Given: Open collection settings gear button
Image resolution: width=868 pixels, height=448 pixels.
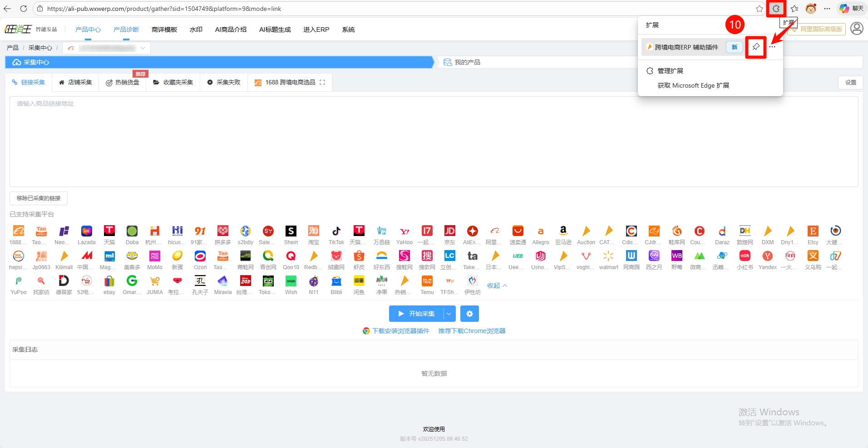Looking at the screenshot, I should pos(469,314).
